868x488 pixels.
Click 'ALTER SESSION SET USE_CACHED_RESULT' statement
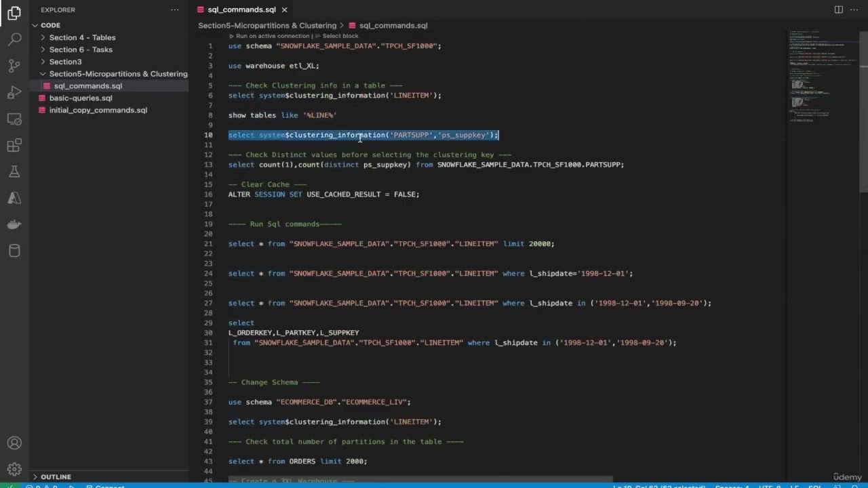323,195
